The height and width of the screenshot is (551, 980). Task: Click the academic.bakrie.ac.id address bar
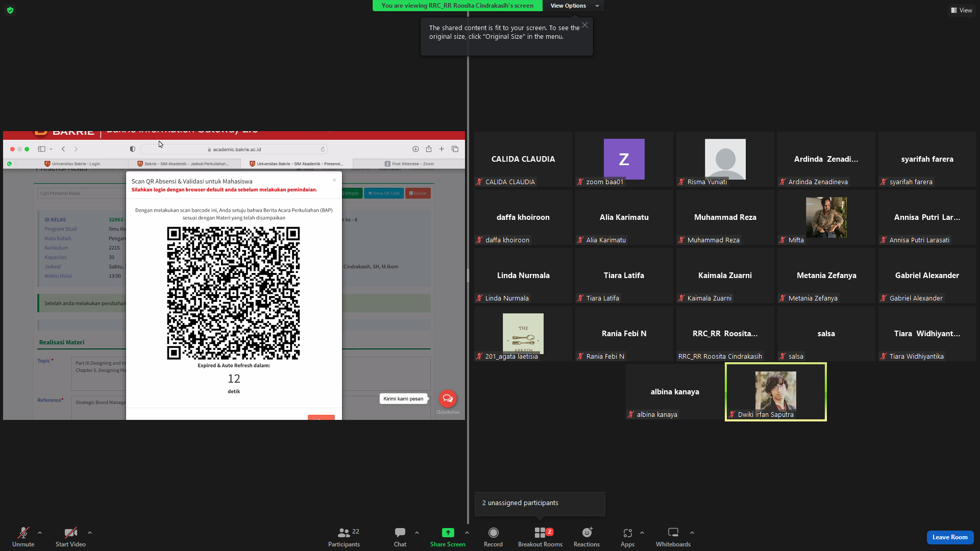[234, 149]
